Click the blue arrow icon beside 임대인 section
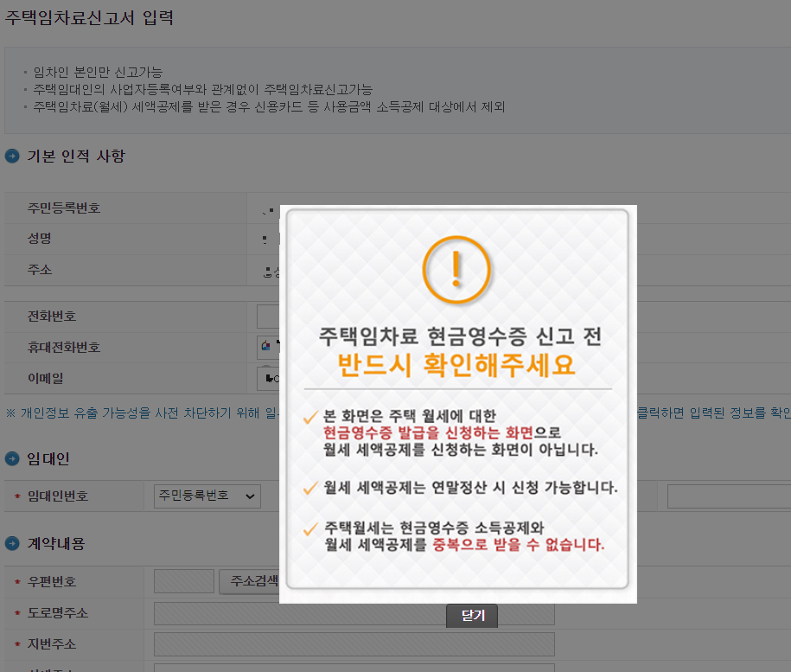791x672 pixels. (10, 459)
